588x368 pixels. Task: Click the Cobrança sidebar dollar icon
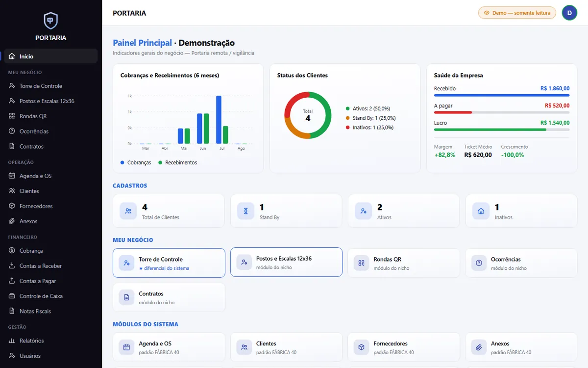[x=12, y=251]
